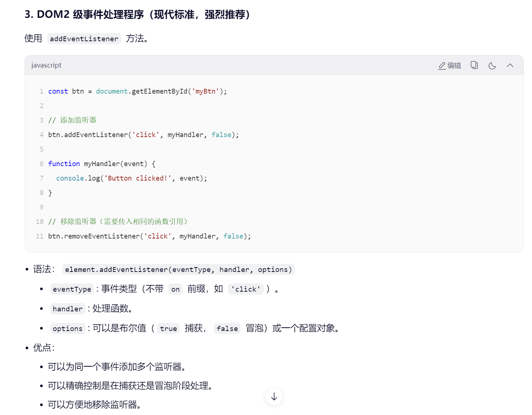This screenshot has width=532, height=415.
Task: Click the '优点:' bullet label
Action: (x=44, y=348)
